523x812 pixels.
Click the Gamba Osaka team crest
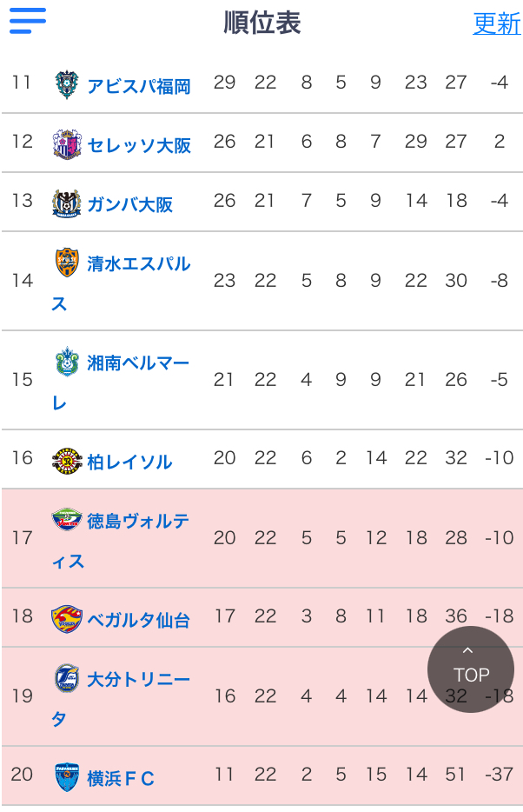tap(67, 203)
